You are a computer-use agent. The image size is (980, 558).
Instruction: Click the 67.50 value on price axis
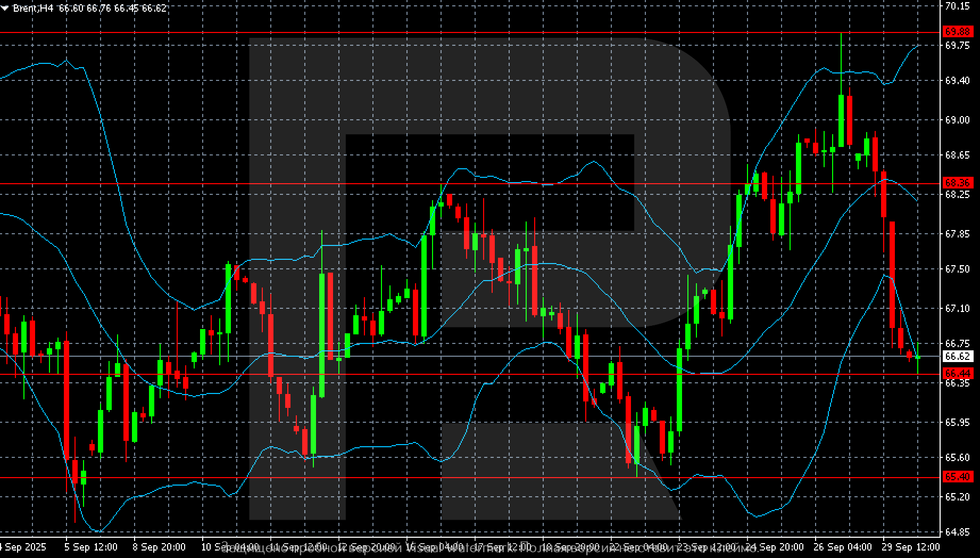point(957,269)
